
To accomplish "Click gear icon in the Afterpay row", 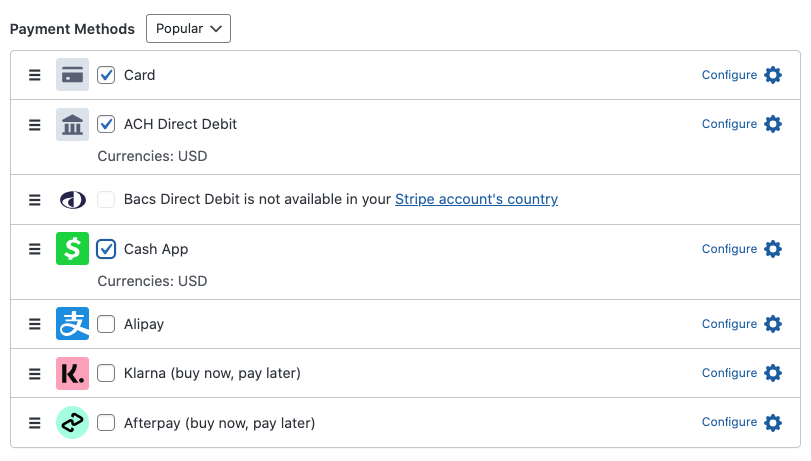I will click(773, 423).
